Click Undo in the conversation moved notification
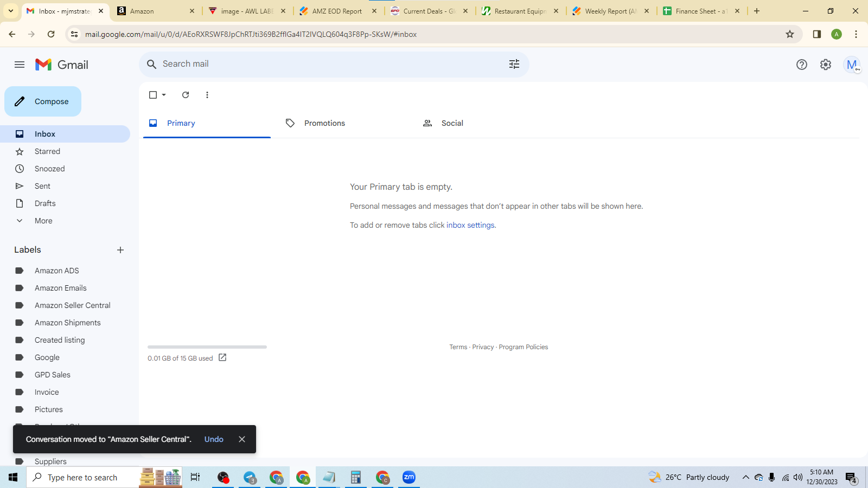The width and height of the screenshot is (868, 488). click(x=214, y=439)
